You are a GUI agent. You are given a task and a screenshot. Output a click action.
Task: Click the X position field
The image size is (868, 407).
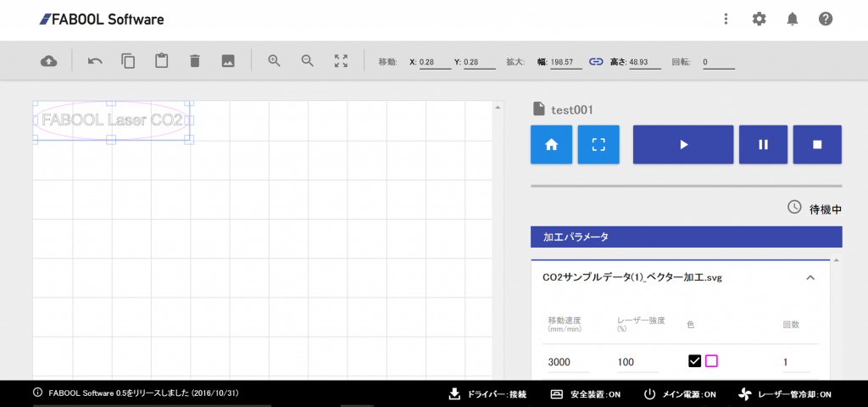(435, 63)
